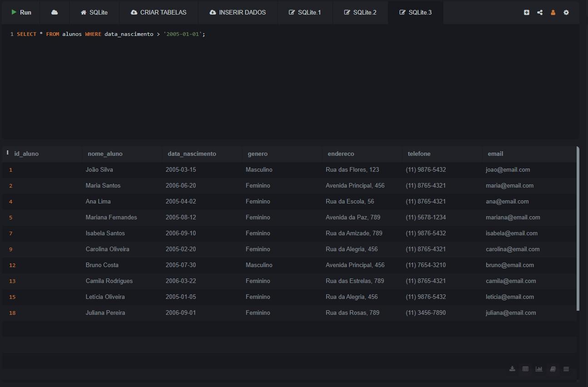
Task: Switch to the CRIAR TABELAS tab
Action: pyautogui.click(x=159, y=12)
